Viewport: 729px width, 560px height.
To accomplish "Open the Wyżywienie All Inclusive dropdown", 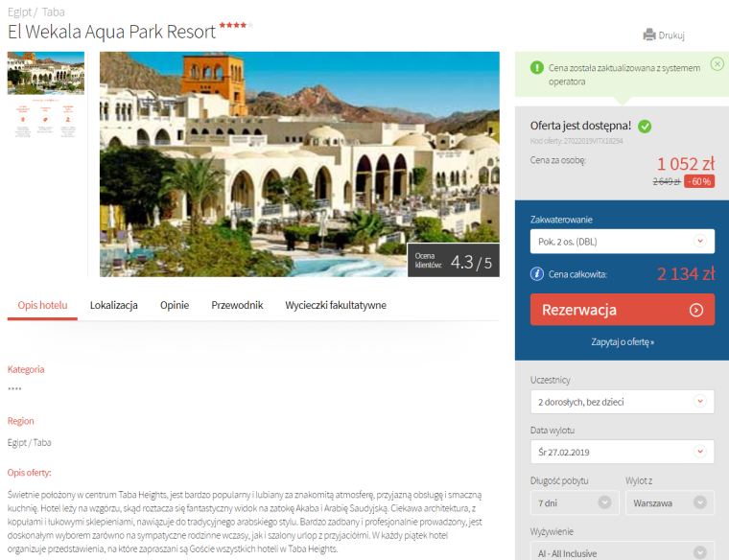I will (x=623, y=552).
